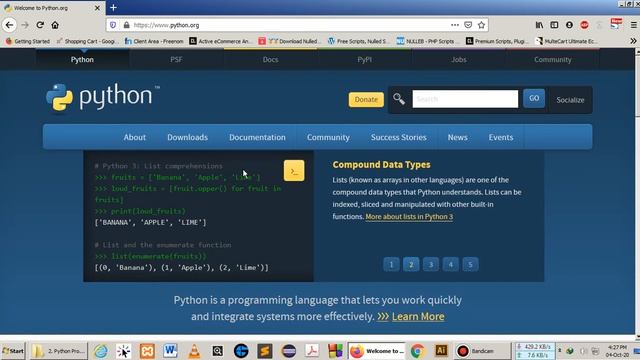This screenshot has height=360, width=640.
Task: Select the PyPI top tab
Action: pos(364,60)
